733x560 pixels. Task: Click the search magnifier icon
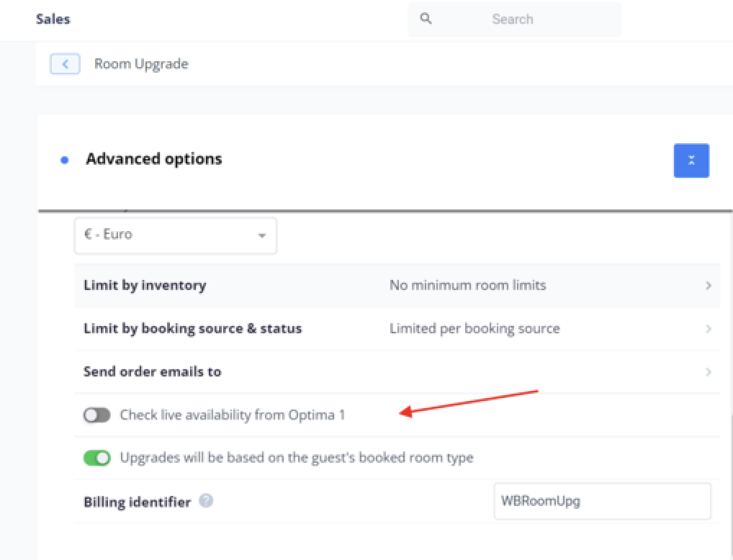(426, 19)
